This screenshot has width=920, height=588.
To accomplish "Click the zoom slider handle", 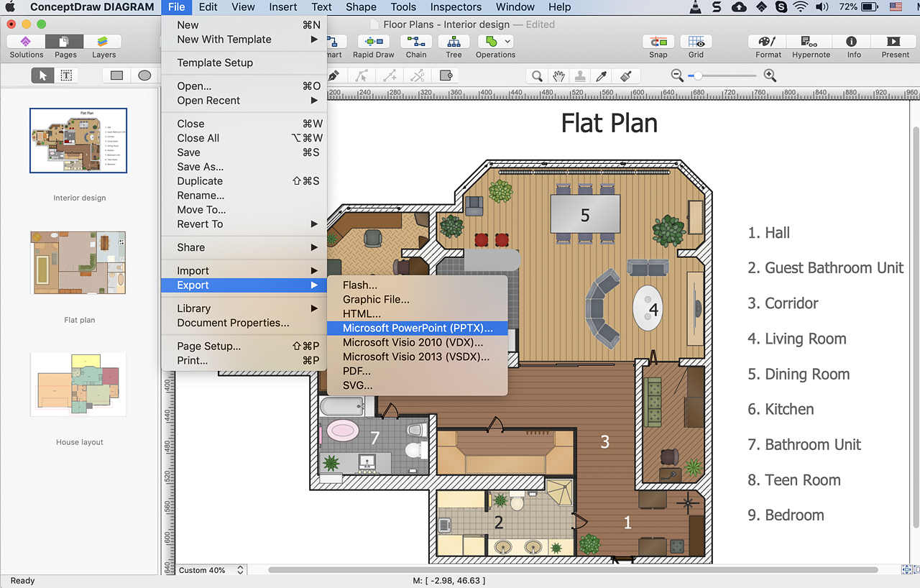I will (696, 75).
